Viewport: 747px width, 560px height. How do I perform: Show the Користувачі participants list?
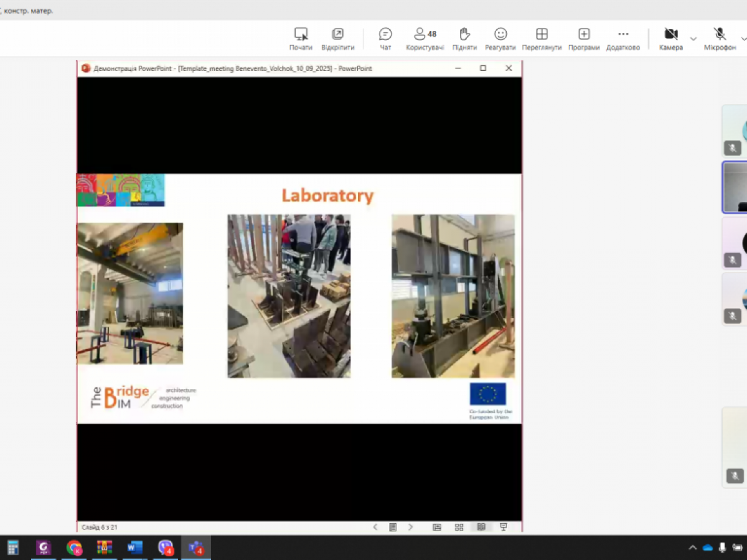point(425,39)
